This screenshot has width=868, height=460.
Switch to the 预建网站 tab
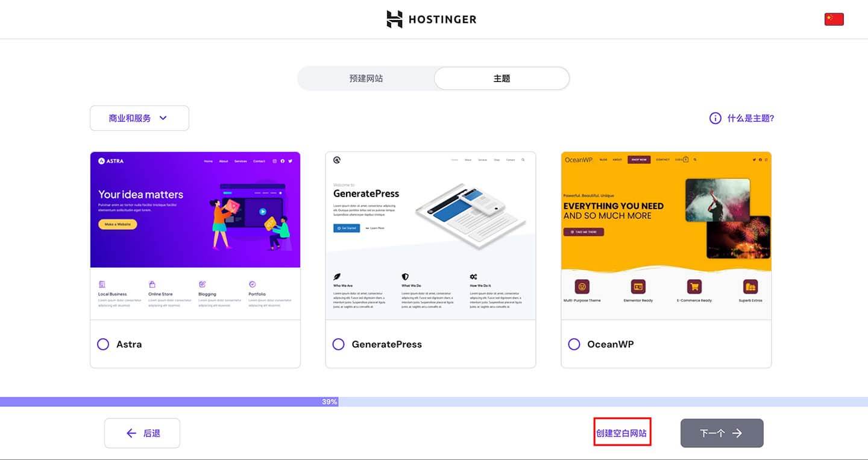pos(366,78)
